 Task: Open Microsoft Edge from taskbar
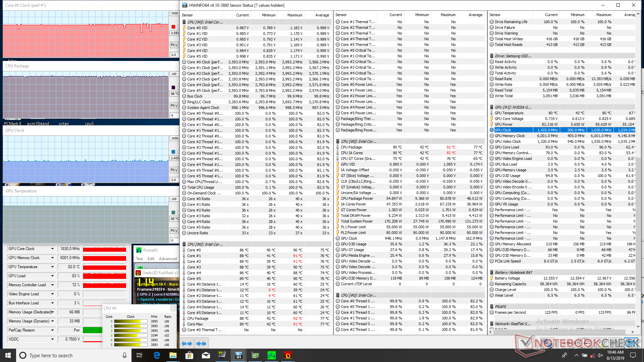pos(157,355)
